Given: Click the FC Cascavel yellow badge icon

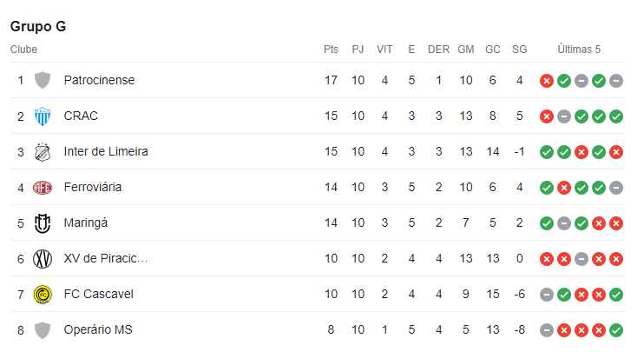Looking at the screenshot, I should (x=43, y=295).
